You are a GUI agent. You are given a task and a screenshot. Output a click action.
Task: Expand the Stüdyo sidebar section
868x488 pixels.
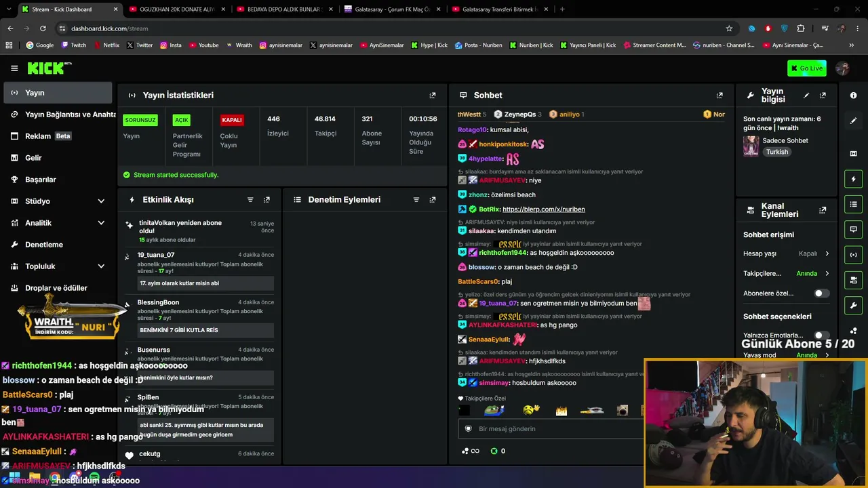pos(58,201)
